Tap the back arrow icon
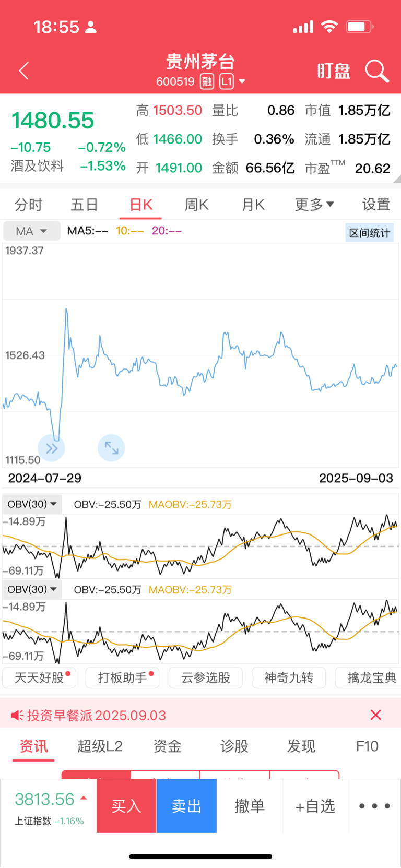This screenshot has height=868, width=401. [x=23, y=70]
